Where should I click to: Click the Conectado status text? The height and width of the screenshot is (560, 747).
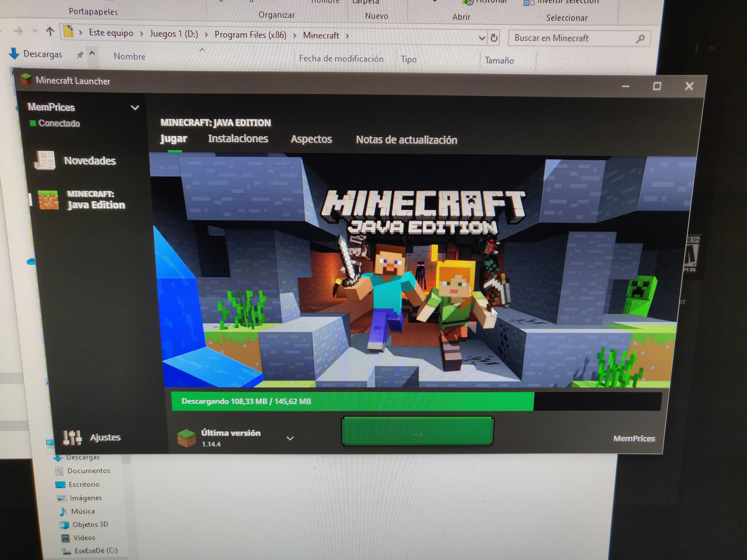coord(59,123)
